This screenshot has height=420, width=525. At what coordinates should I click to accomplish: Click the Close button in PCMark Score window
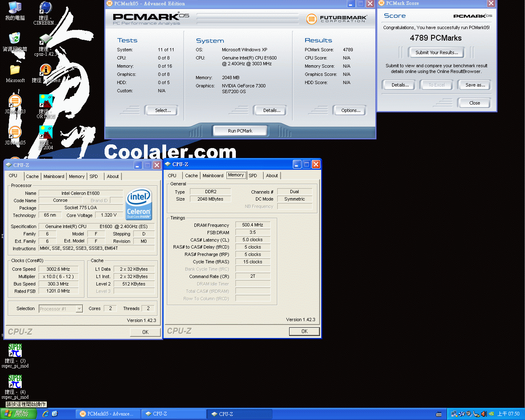[x=475, y=103]
